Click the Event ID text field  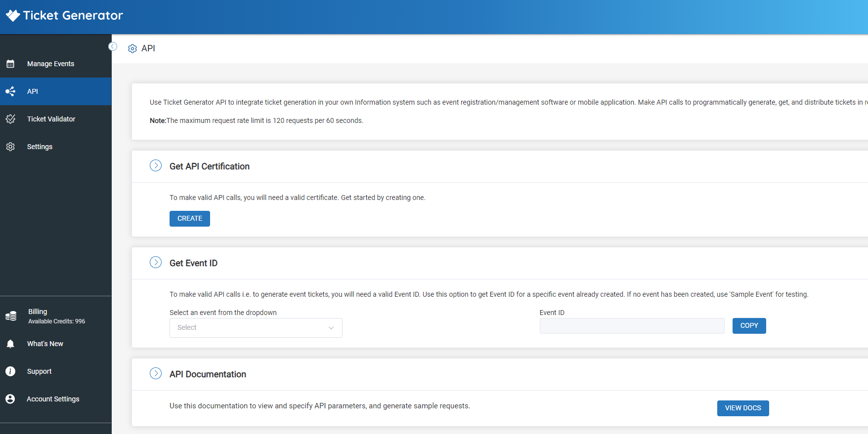coord(632,326)
